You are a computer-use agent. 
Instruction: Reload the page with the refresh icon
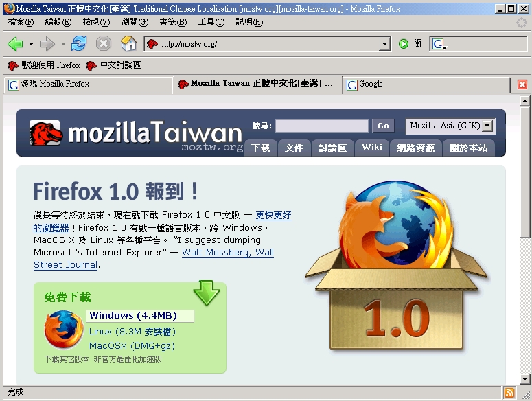pyautogui.click(x=79, y=44)
